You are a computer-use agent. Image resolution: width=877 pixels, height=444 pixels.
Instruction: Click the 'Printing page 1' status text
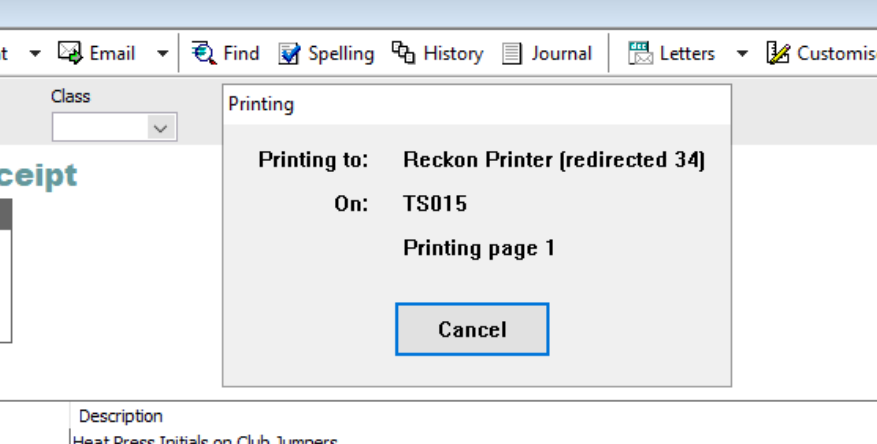click(x=479, y=248)
